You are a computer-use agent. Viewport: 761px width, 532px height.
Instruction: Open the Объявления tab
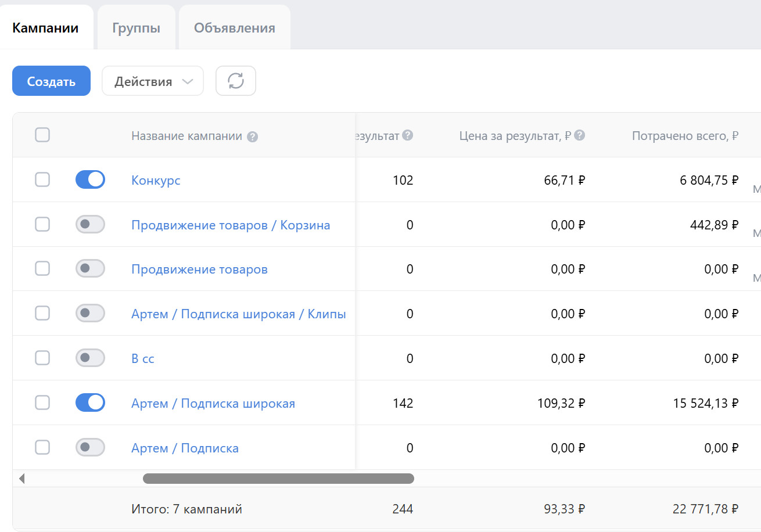point(235,28)
